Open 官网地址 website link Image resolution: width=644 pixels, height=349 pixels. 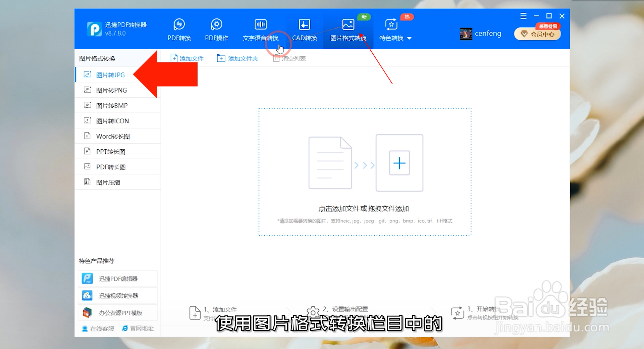point(138,328)
